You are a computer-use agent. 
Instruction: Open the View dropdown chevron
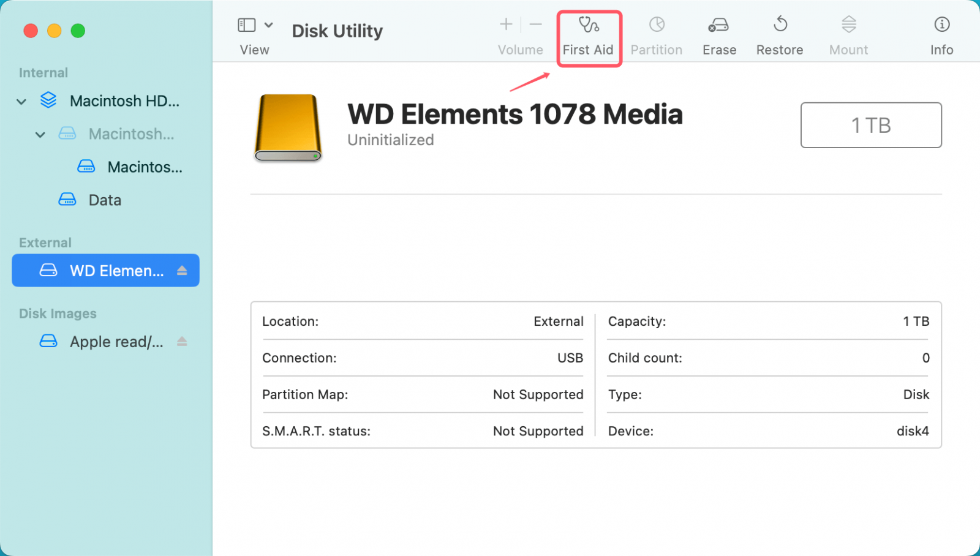[x=268, y=25]
